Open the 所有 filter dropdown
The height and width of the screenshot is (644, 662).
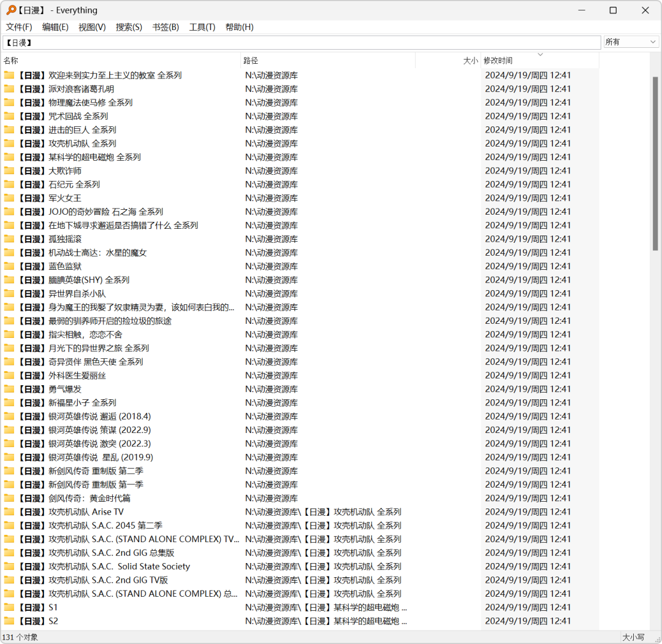click(631, 42)
